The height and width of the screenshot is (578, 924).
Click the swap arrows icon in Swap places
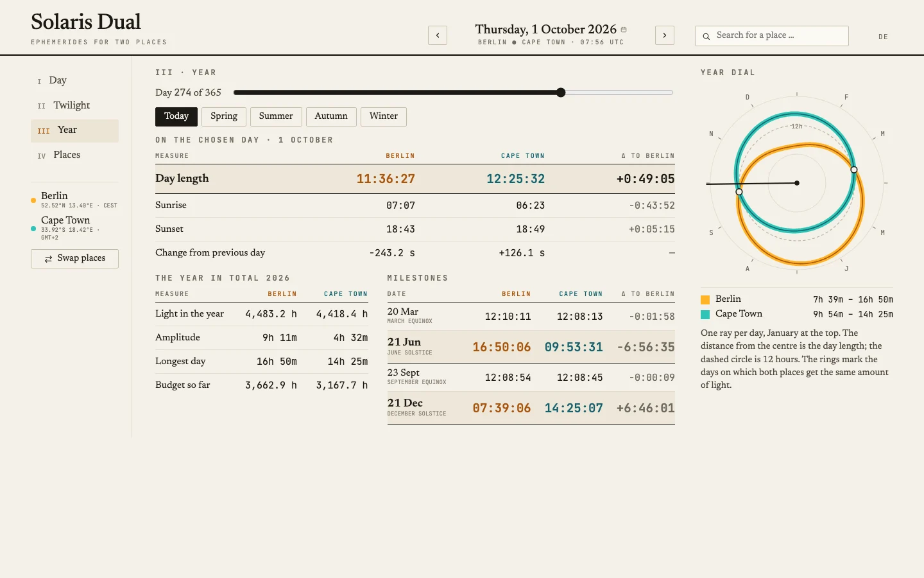48,259
